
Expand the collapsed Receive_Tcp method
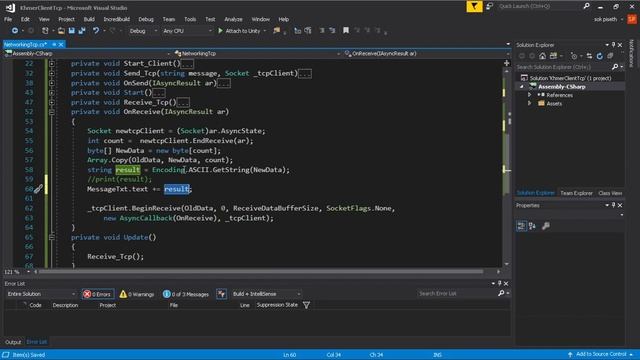(x=51, y=102)
